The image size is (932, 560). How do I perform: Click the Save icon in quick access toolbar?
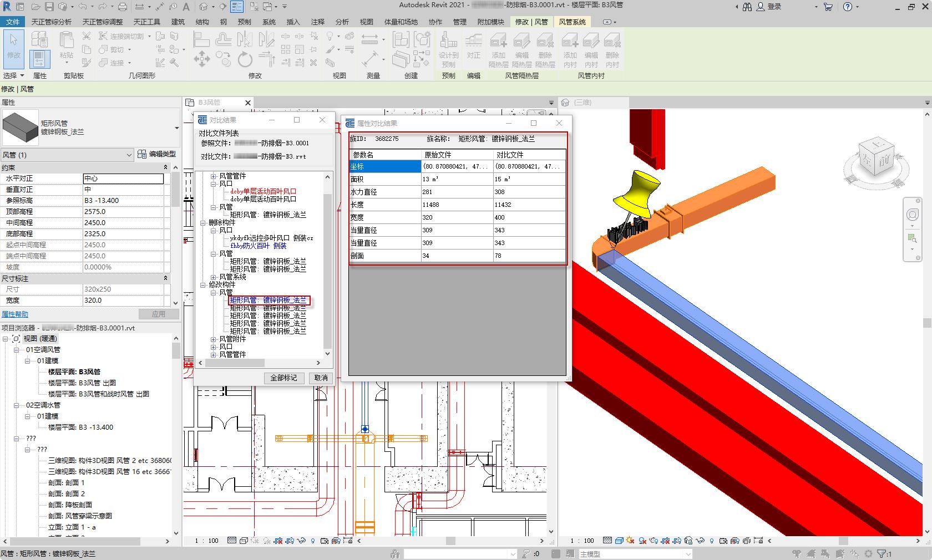49,7
